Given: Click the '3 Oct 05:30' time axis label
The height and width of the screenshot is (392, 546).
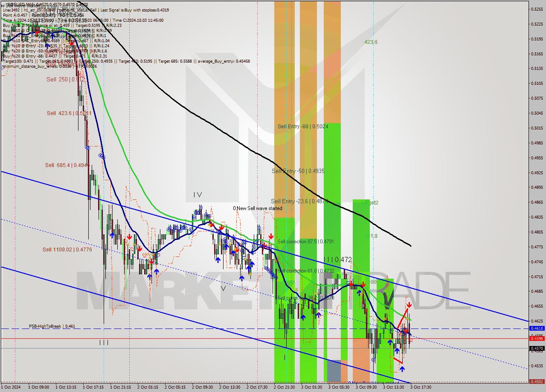Looking at the screenshot, I should pyautogui.click(x=339, y=387).
